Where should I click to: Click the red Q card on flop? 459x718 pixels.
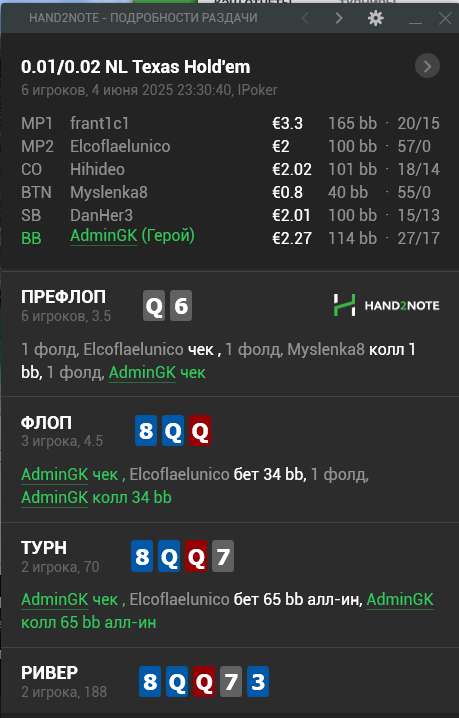[200, 430]
